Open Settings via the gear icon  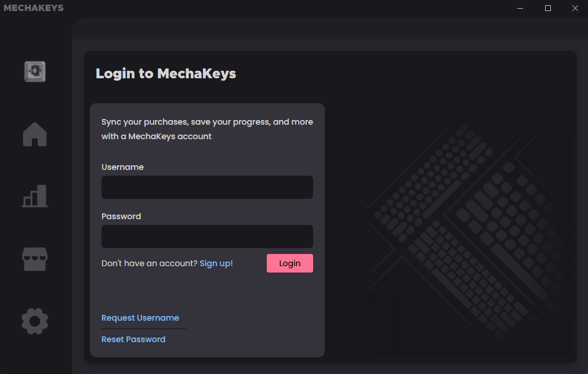click(34, 321)
